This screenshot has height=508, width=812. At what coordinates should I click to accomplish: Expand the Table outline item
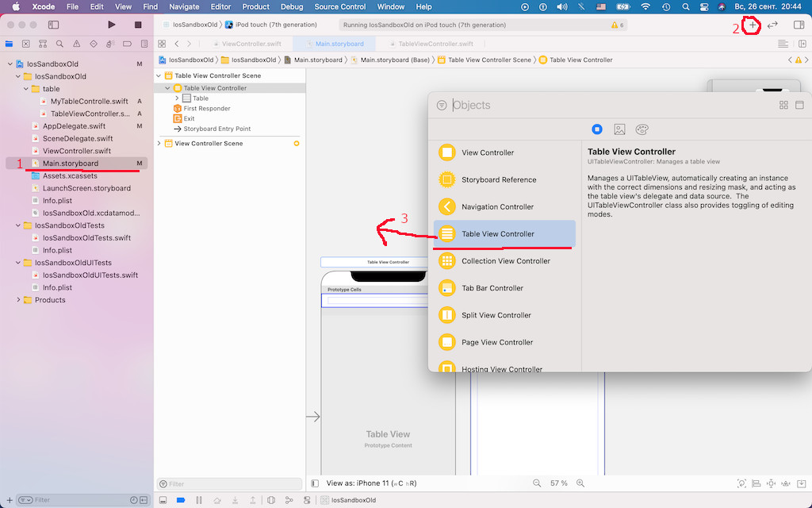(177, 98)
